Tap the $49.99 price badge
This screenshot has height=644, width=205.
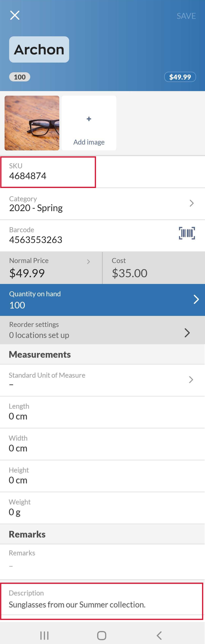(x=180, y=77)
